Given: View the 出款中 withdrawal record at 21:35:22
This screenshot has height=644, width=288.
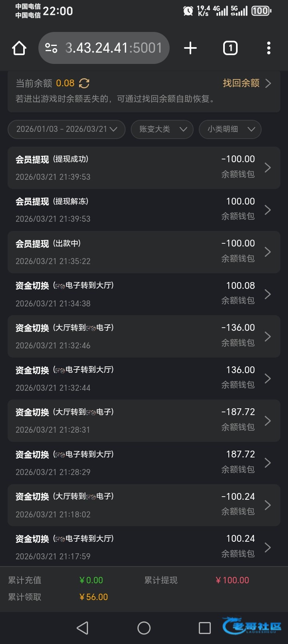Looking at the screenshot, I should (x=144, y=252).
